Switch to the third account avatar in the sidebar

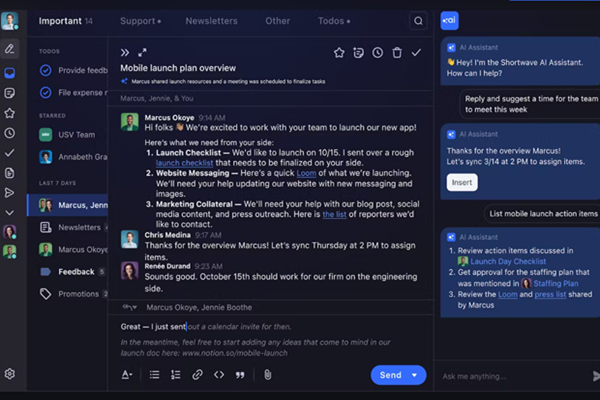click(x=10, y=252)
